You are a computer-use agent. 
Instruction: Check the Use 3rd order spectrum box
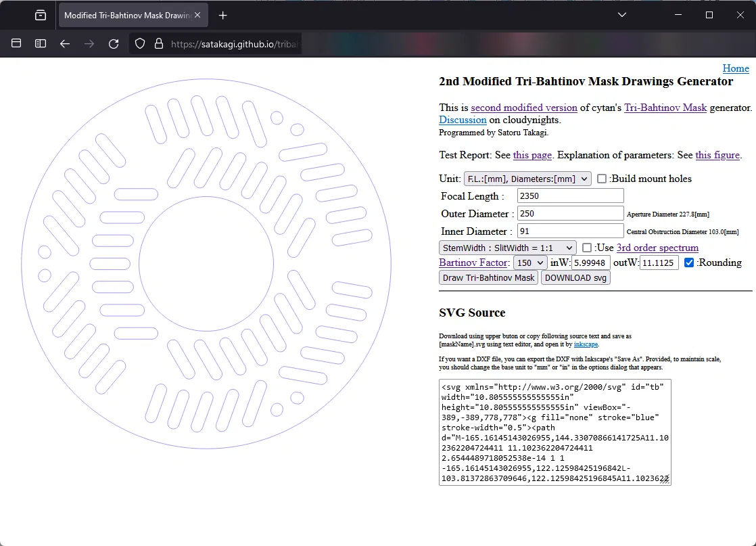[587, 248]
